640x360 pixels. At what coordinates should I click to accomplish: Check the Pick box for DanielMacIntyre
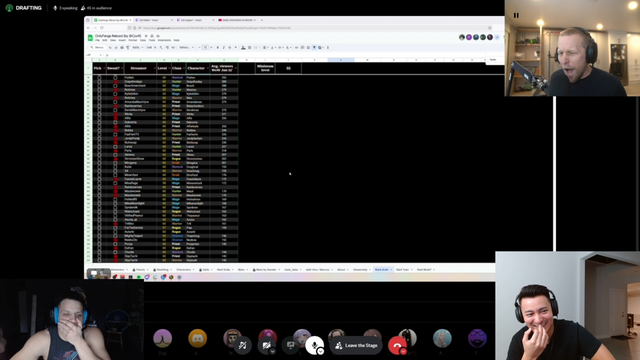99,110
